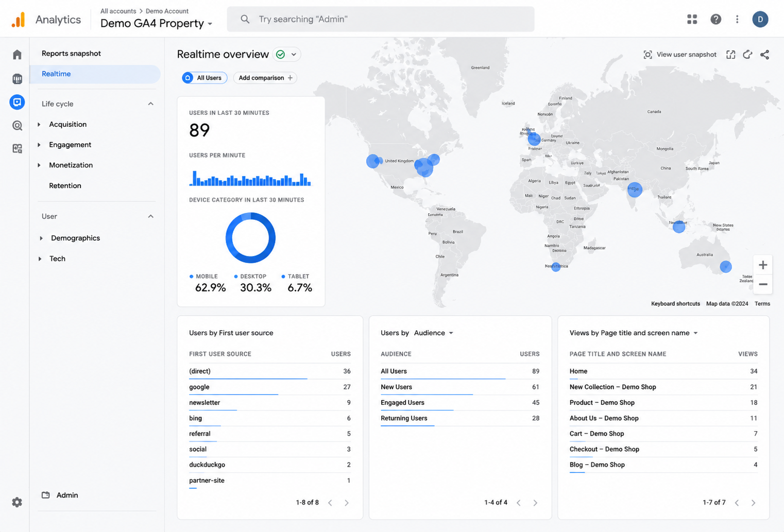Image resolution: width=784 pixels, height=532 pixels.
Task: Open the Retention report
Action: (65, 186)
